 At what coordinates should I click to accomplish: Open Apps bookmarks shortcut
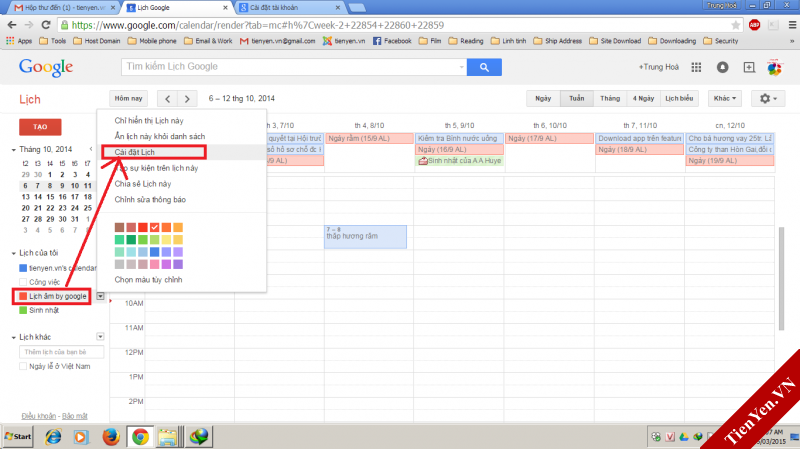coord(19,41)
